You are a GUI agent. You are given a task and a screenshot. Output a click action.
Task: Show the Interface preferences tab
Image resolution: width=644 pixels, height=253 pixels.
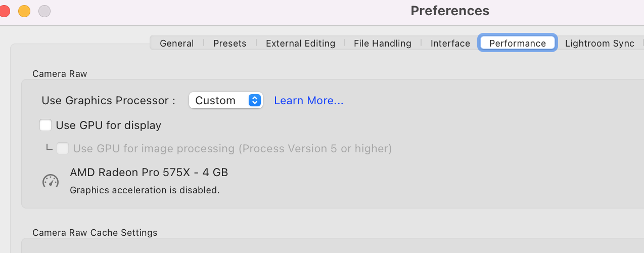tap(450, 43)
